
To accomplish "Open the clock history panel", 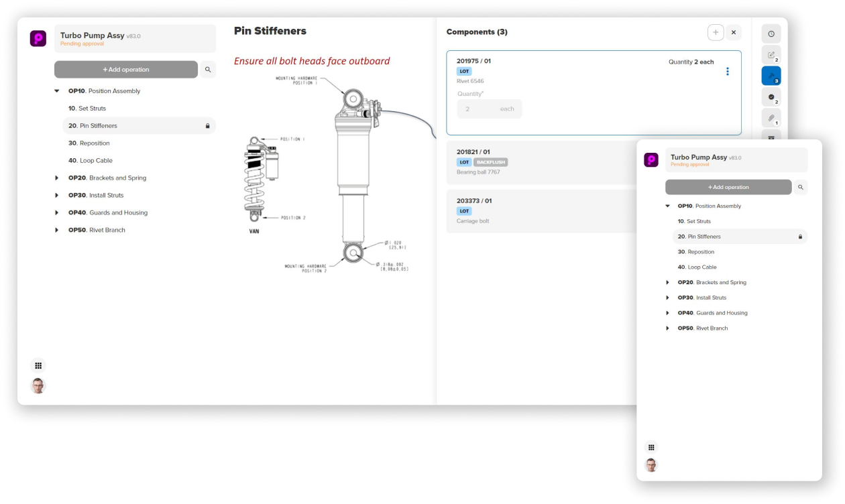I will [771, 34].
